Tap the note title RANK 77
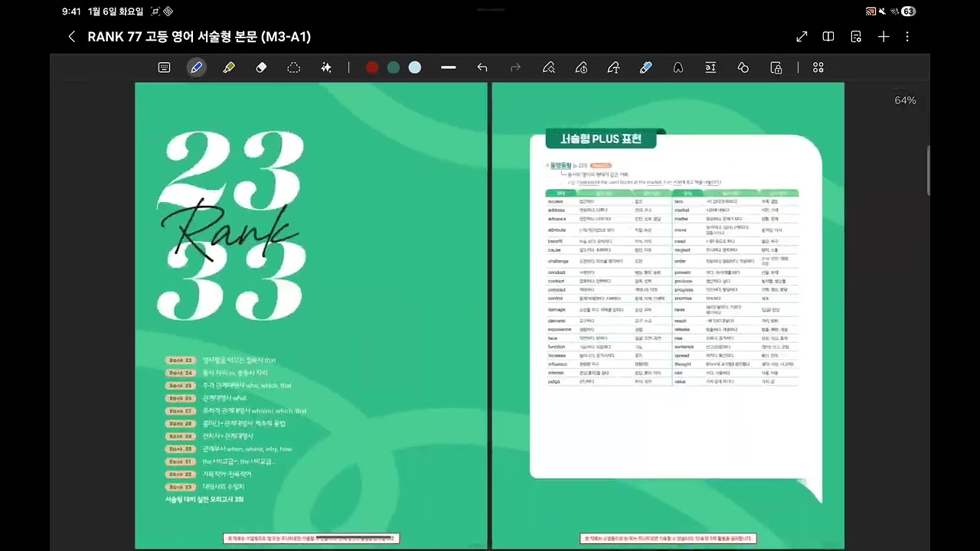Image resolution: width=980 pixels, height=551 pixels. click(x=199, y=37)
